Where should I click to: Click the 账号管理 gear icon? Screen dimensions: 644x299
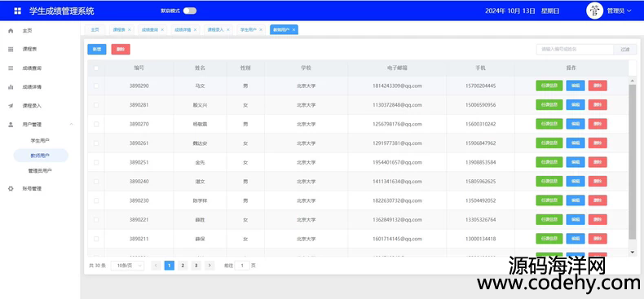tap(11, 189)
